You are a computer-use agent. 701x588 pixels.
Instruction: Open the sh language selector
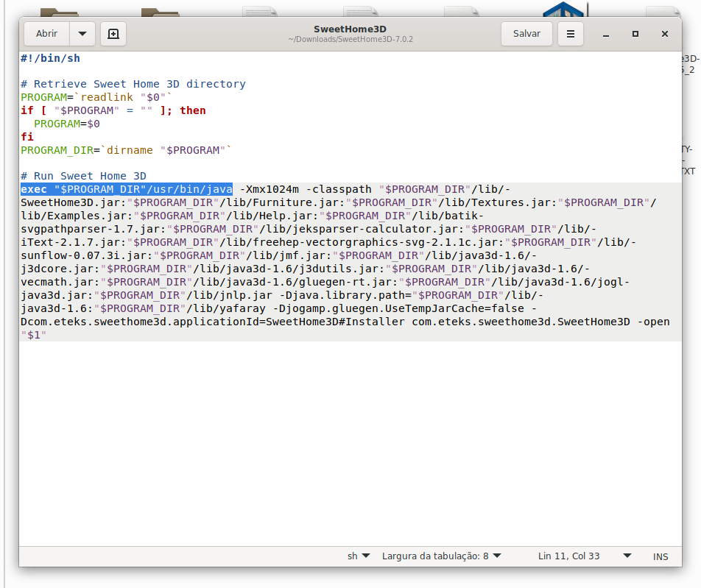point(359,556)
